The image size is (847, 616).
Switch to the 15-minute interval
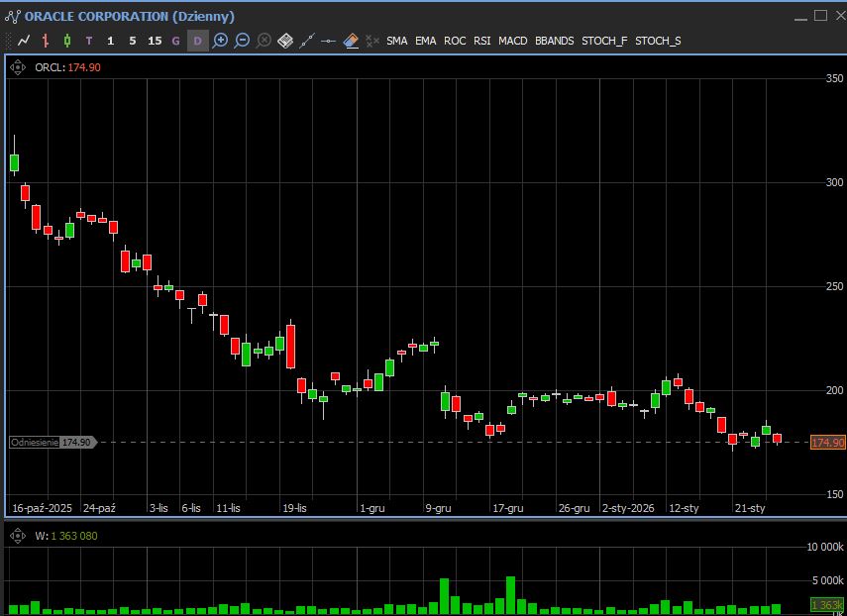[154, 41]
